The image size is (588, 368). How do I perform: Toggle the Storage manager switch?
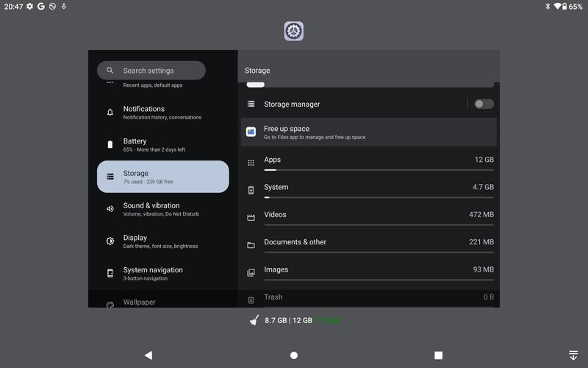point(484,104)
